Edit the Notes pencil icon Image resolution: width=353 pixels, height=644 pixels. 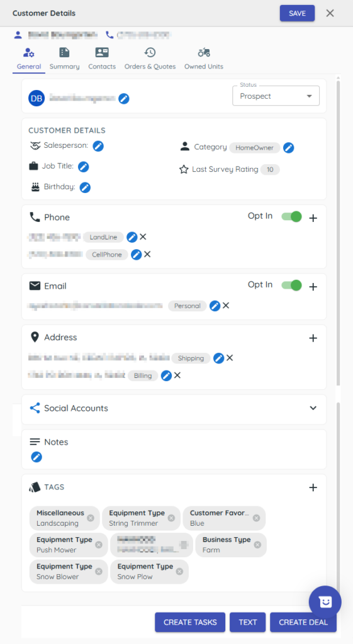36,457
